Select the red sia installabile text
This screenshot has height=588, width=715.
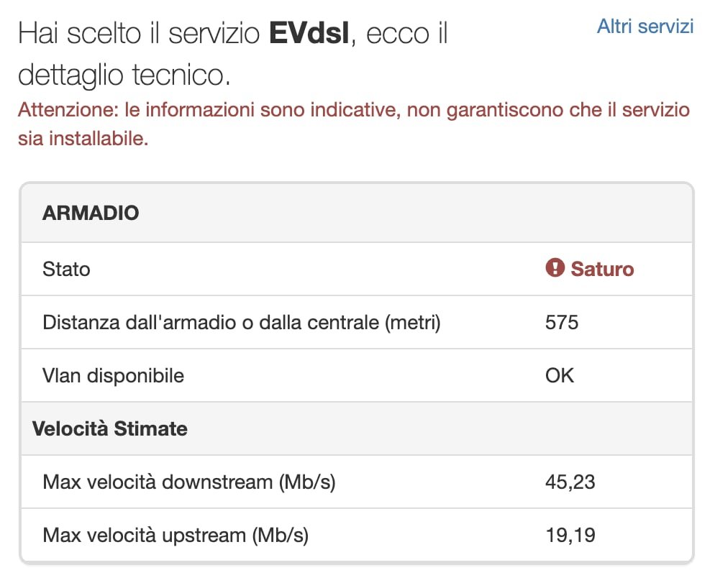83,139
